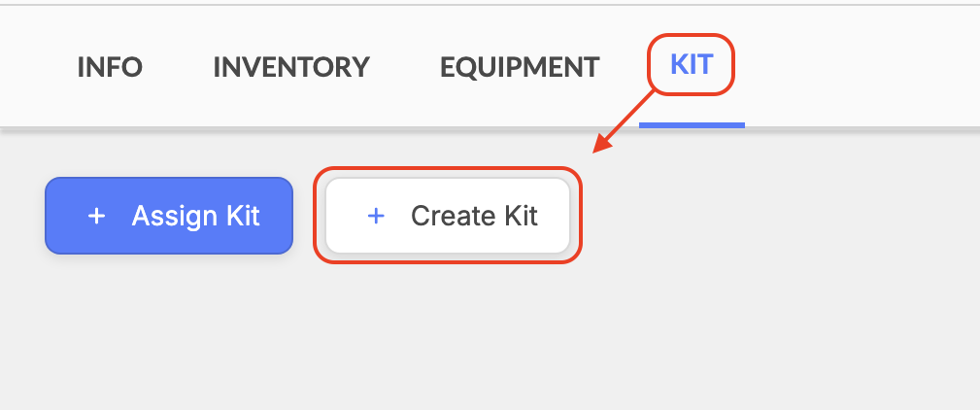
Task: Switch to the INFO tab
Action: [110, 67]
